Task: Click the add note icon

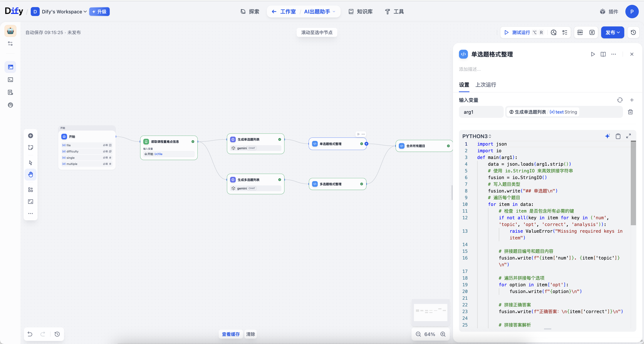Action: point(31,147)
